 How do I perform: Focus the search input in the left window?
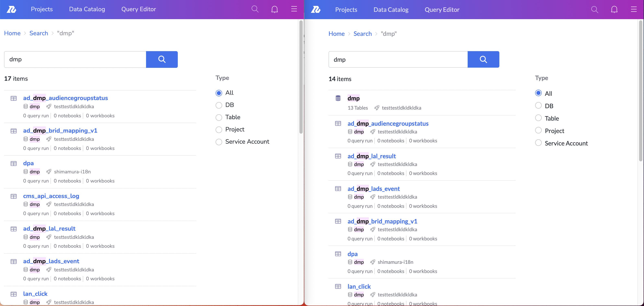(75, 59)
